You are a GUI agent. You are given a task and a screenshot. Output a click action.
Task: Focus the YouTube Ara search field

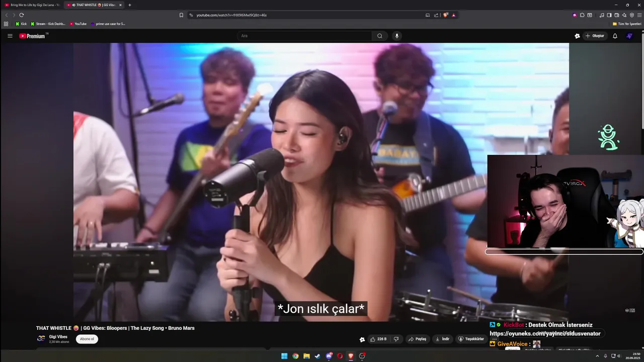[304, 36]
